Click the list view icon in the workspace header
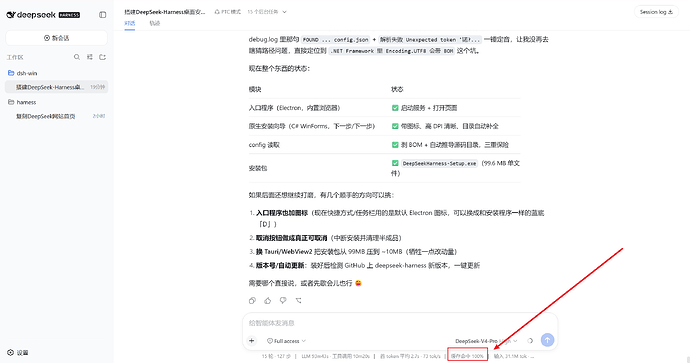This screenshot has height=363, width=690. tap(90, 57)
